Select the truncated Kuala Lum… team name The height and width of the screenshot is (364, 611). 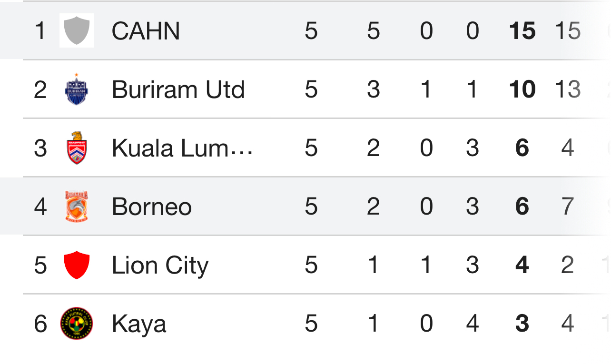[x=182, y=148]
